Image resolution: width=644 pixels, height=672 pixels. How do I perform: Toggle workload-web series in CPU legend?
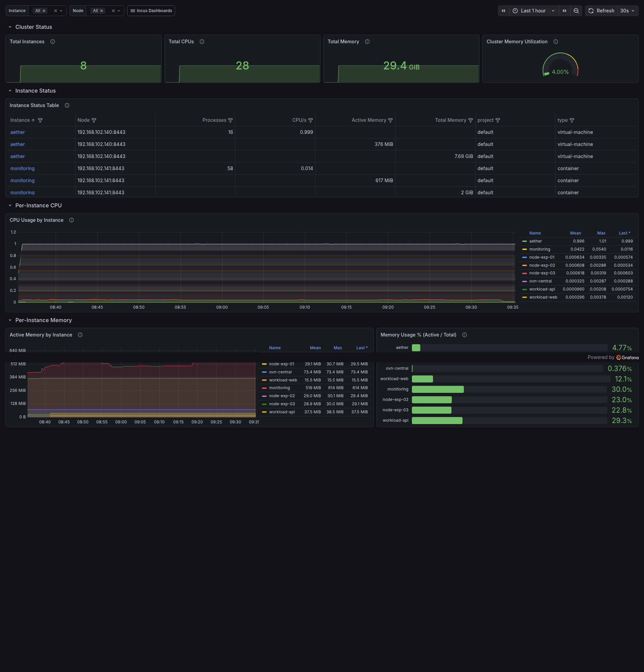[543, 297]
